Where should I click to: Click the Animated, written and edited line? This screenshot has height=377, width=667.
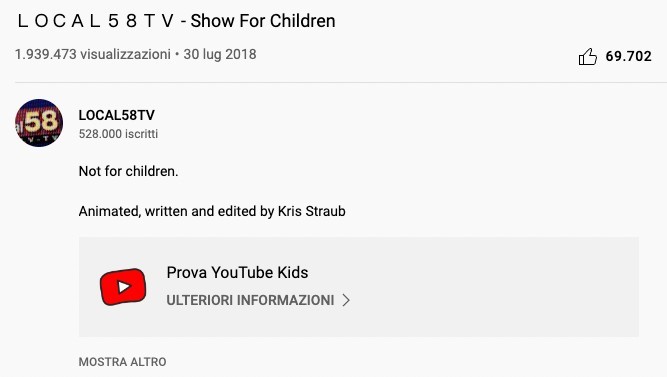coord(212,211)
